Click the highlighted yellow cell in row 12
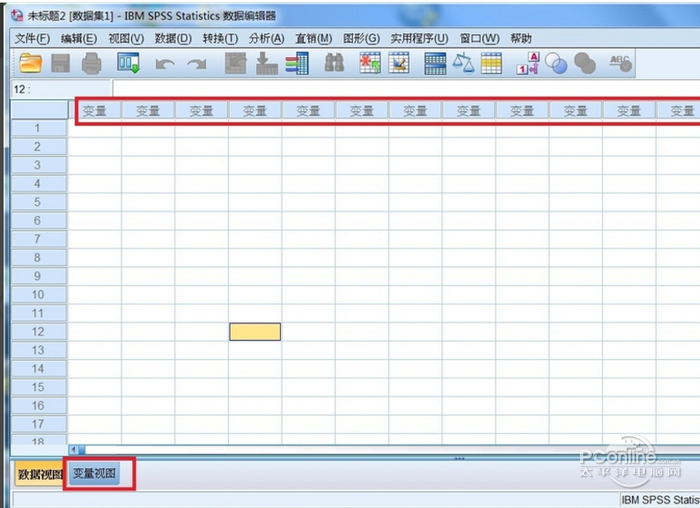Viewport: 700px width, 508px height. coord(255,332)
